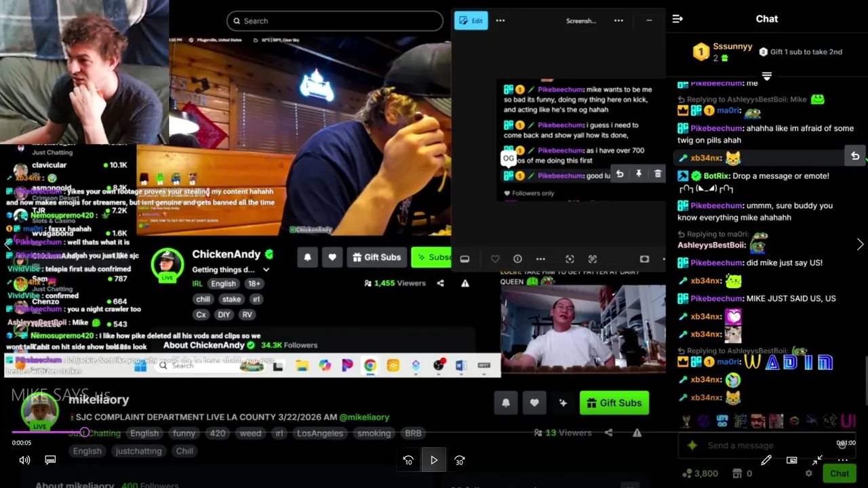Open Ssunnyy's leaderboard entry
This screenshot has width=868, height=488.
[722, 52]
